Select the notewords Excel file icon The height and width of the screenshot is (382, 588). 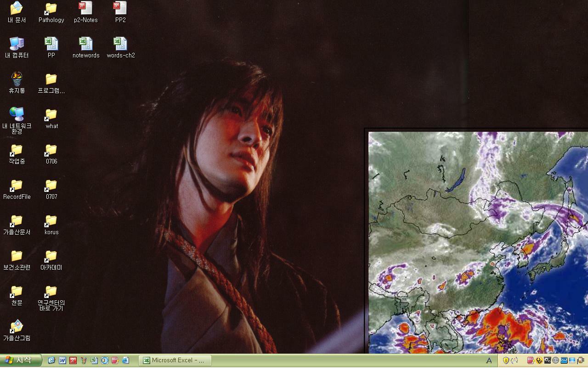coord(86,48)
